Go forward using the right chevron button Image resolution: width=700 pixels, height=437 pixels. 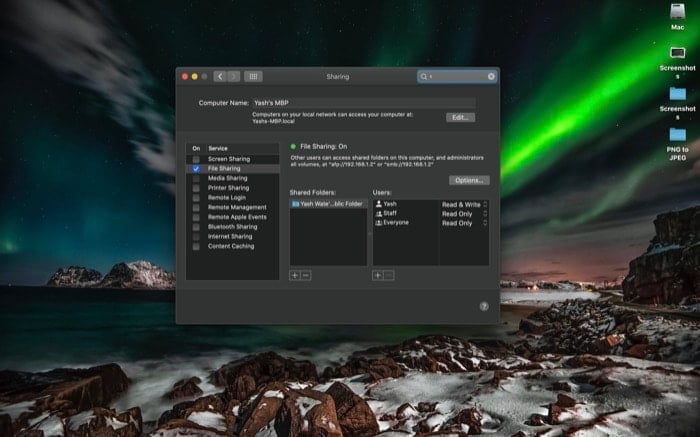(233, 76)
